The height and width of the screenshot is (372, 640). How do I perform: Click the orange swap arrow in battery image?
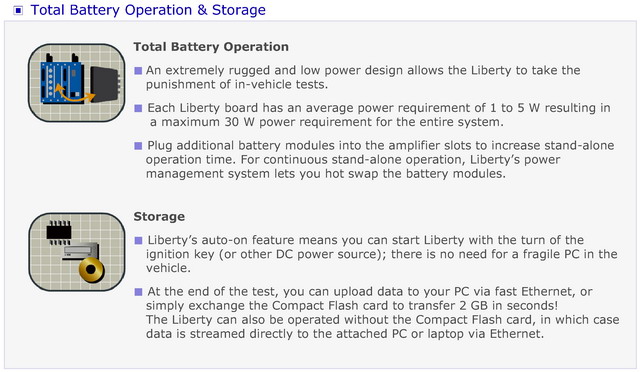(74, 94)
